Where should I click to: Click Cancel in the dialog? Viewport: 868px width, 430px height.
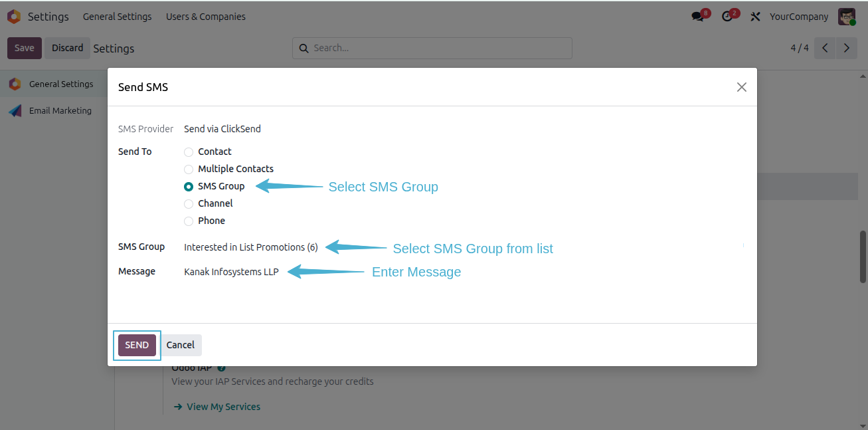tap(181, 345)
